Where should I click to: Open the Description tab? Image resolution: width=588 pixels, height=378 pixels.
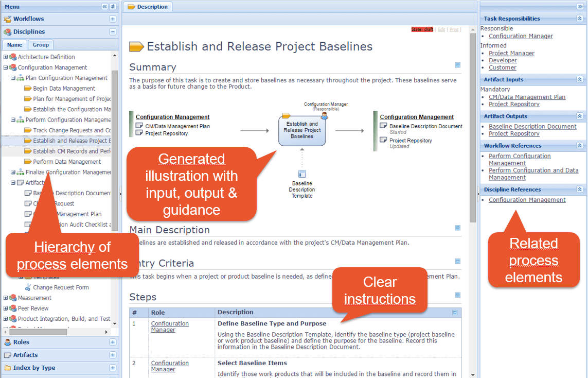148,7
